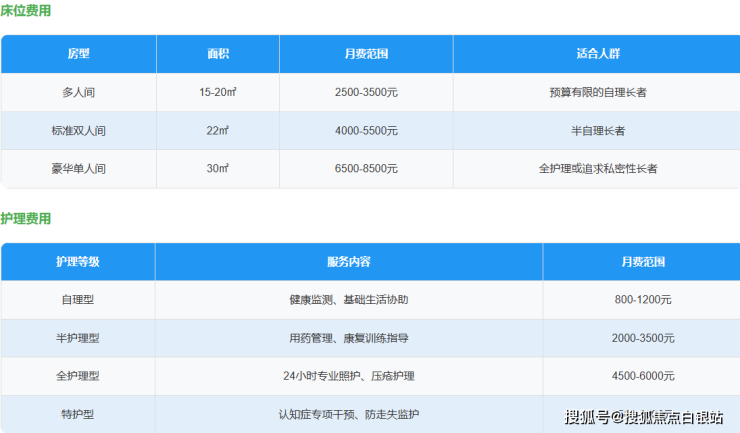Select the 服务内容 column header
Screen dimensions: 740x433
pos(348,262)
